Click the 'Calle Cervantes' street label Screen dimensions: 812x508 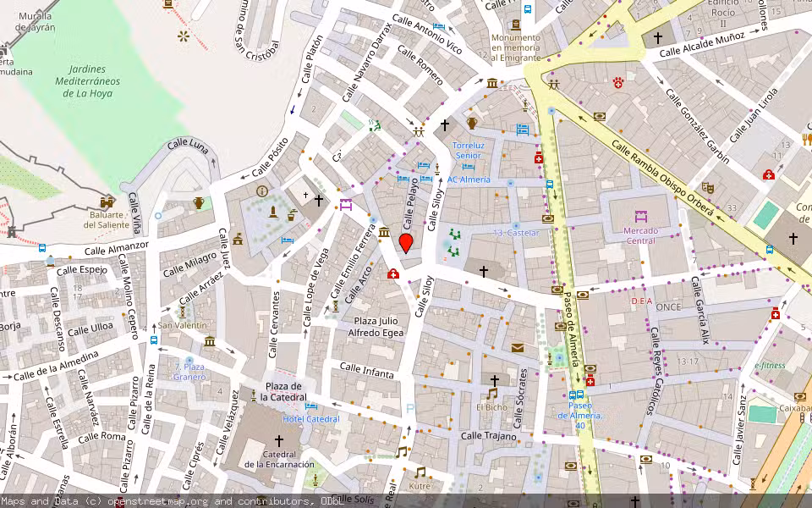click(274, 324)
